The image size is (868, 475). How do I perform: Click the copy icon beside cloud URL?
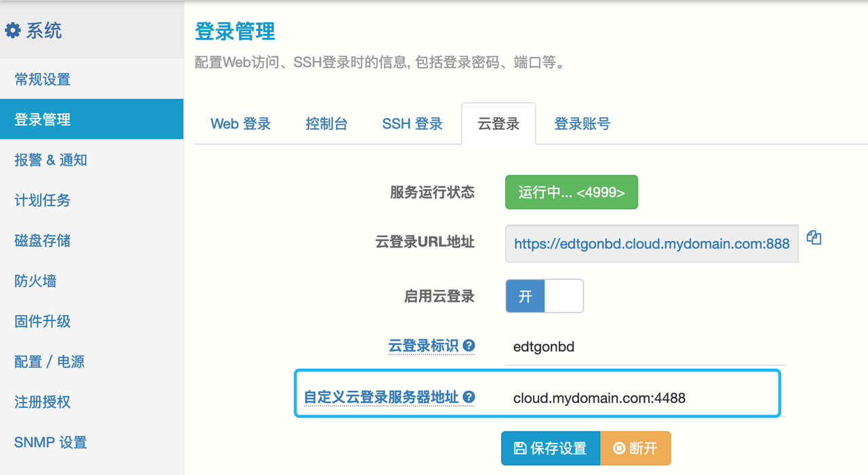tap(814, 238)
